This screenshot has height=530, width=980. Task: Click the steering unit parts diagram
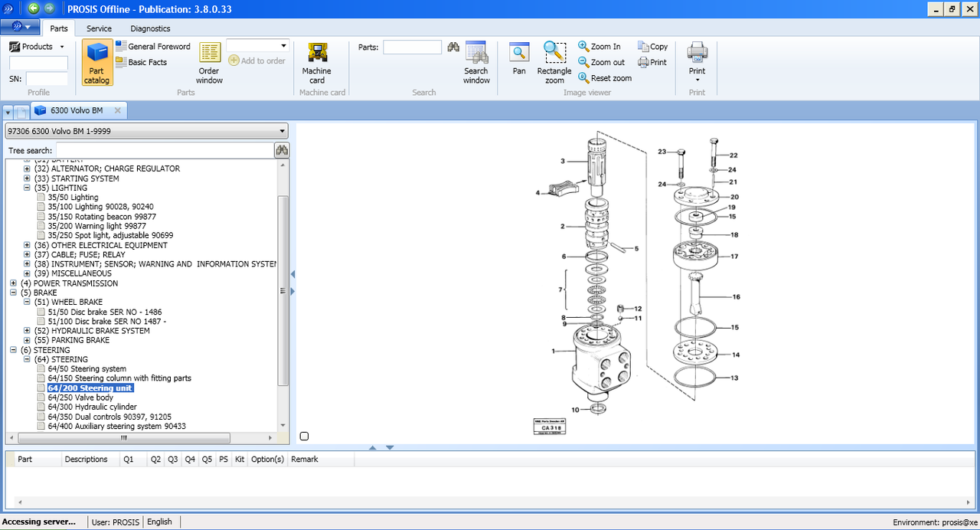635,283
